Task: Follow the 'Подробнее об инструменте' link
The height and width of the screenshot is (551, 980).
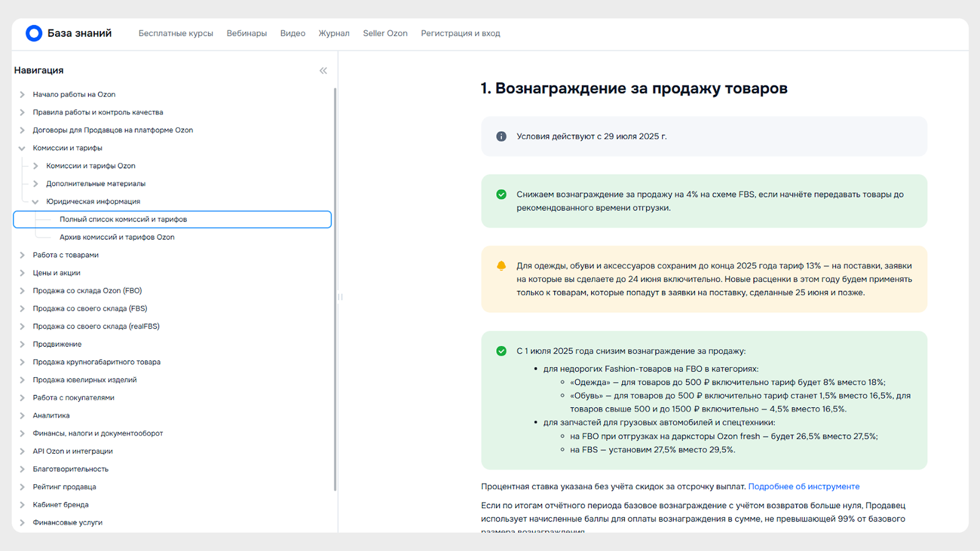Action: [804, 487]
